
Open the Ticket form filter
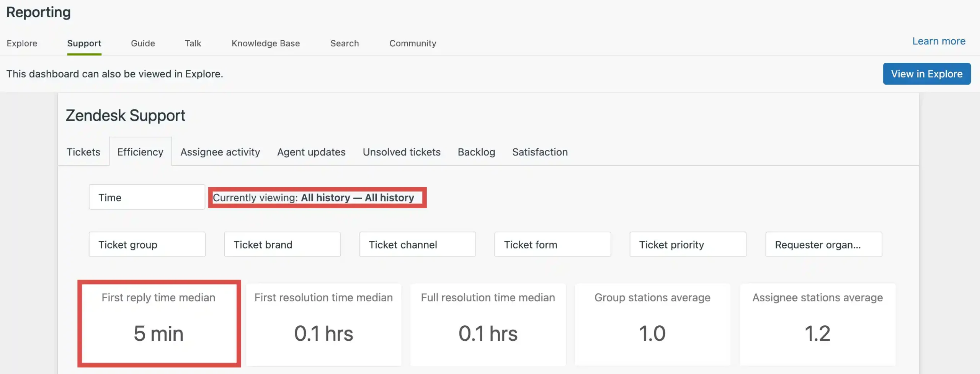coord(552,244)
